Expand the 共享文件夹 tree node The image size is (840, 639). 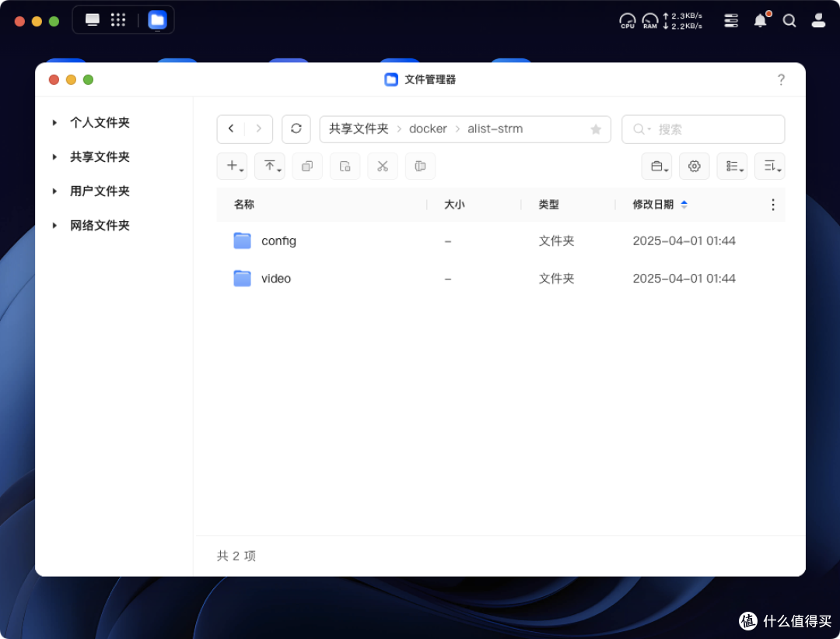pyautogui.click(x=54, y=157)
